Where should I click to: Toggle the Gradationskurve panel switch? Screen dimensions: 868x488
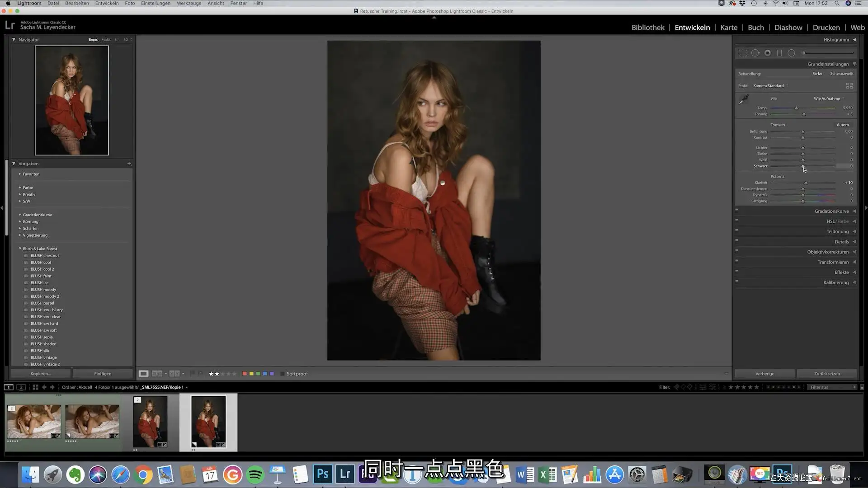[736, 210]
